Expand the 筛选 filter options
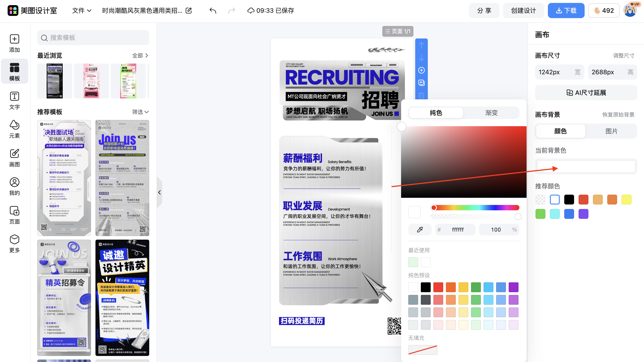The image size is (644, 362). 140,112
